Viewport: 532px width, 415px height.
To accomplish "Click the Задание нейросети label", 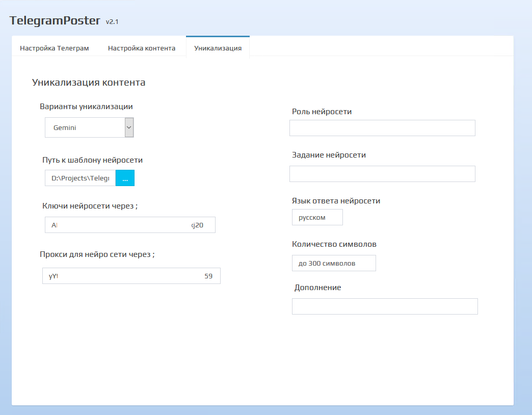I will [329, 155].
